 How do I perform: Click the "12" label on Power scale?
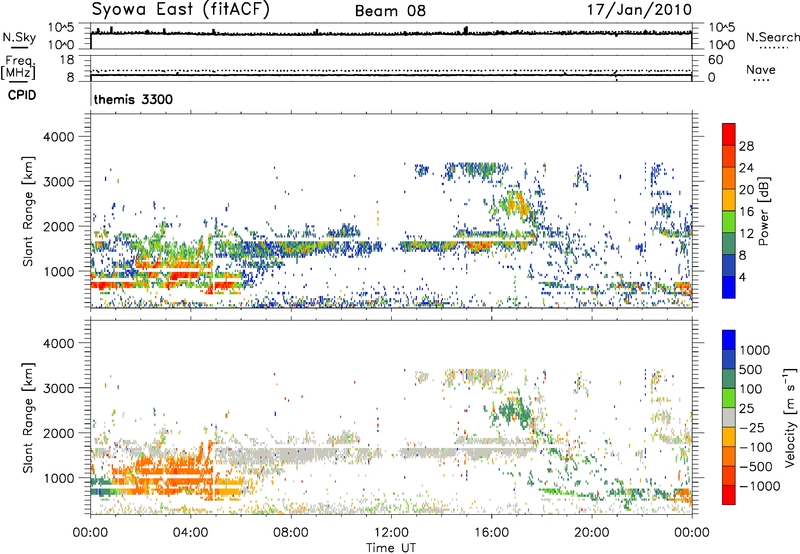click(746, 234)
